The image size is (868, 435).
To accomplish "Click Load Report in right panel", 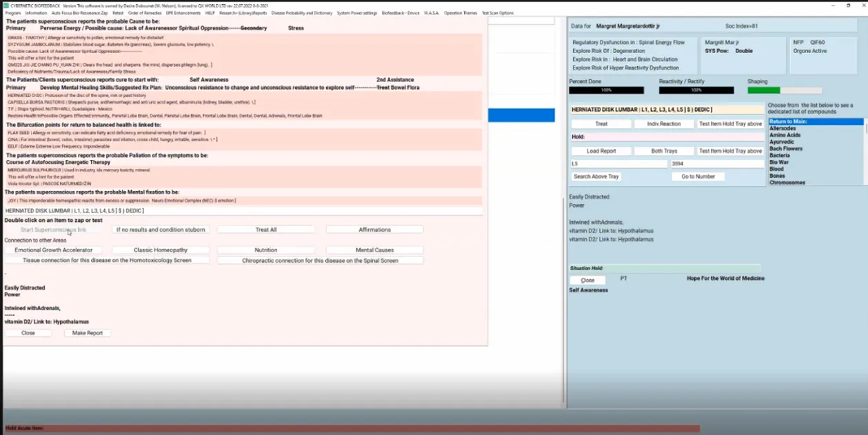I will point(601,151).
